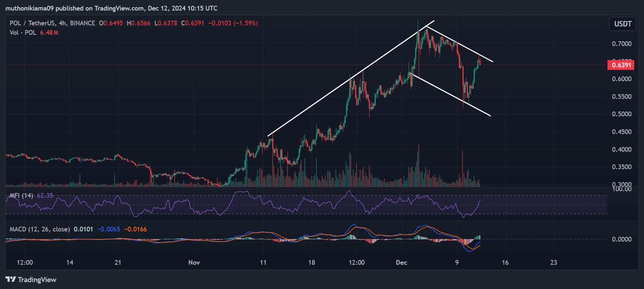Click the orange signal value -0.0166
Viewport: 644px width, 289px height.
[x=136, y=229]
